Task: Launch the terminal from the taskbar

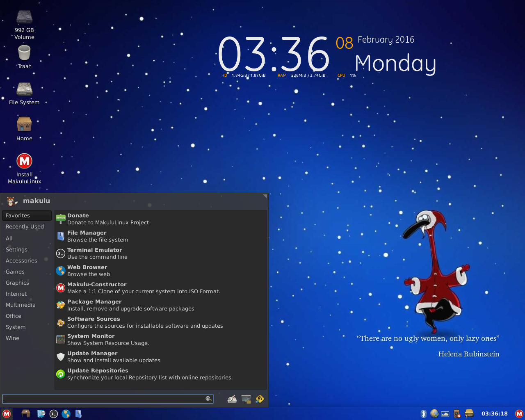Action: click(54, 414)
